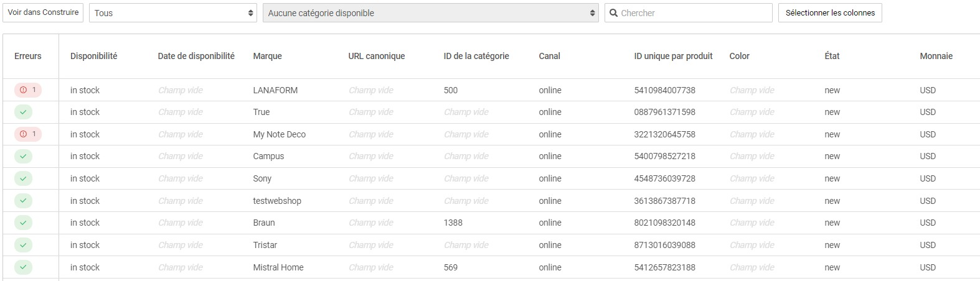Click the 'ID unique par produit' header

point(673,56)
